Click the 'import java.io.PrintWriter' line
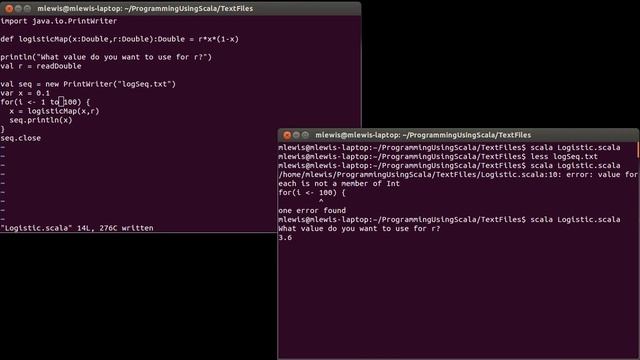The image size is (640, 360). pos(59,21)
